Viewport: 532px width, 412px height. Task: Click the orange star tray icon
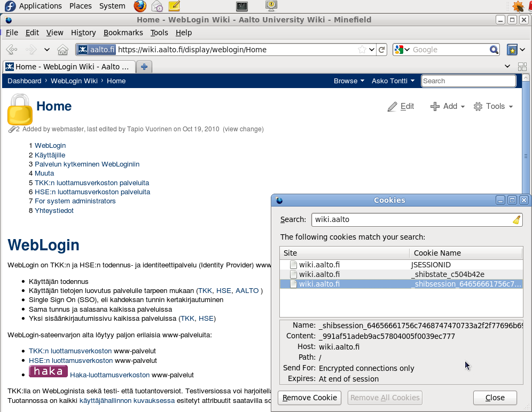pyautogui.click(x=518, y=6)
